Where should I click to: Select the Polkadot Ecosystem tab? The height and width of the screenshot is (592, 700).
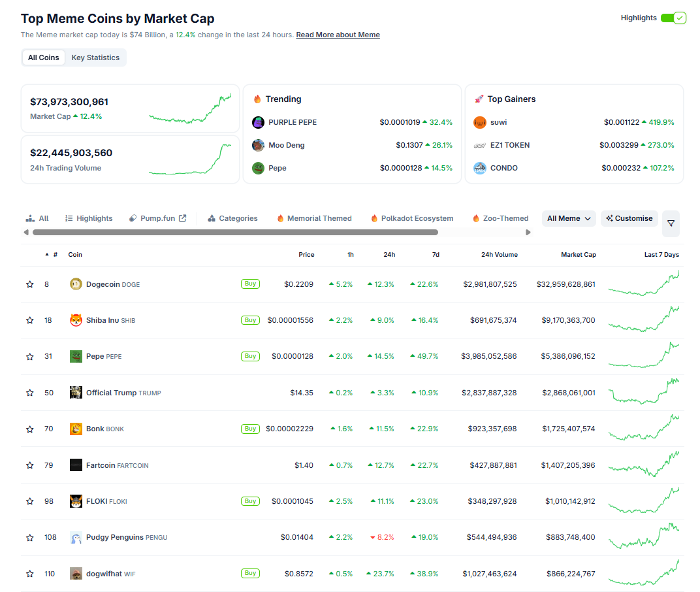click(412, 218)
